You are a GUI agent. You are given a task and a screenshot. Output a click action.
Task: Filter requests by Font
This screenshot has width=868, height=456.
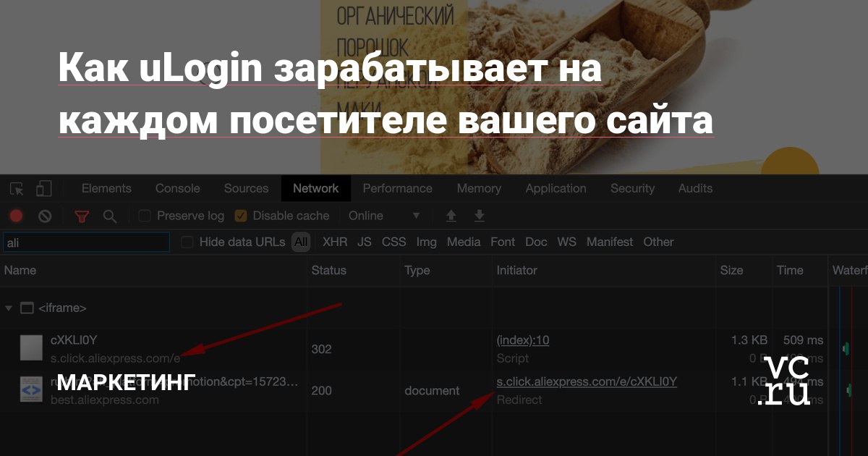(503, 242)
